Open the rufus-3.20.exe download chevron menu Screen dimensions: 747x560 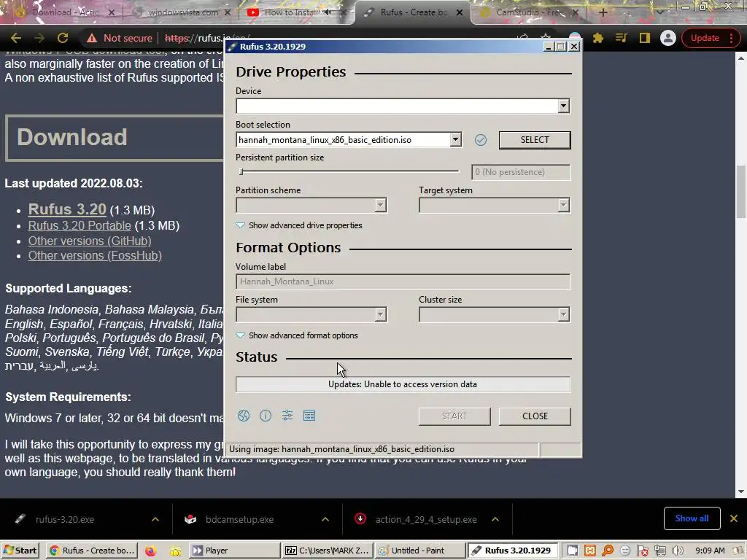click(x=155, y=519)
